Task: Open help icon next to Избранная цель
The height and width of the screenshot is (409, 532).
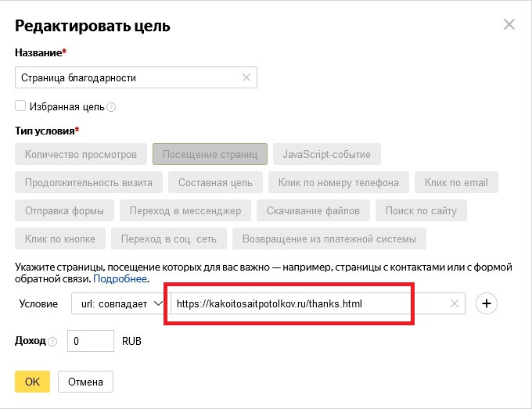Action: coord(111,107)
